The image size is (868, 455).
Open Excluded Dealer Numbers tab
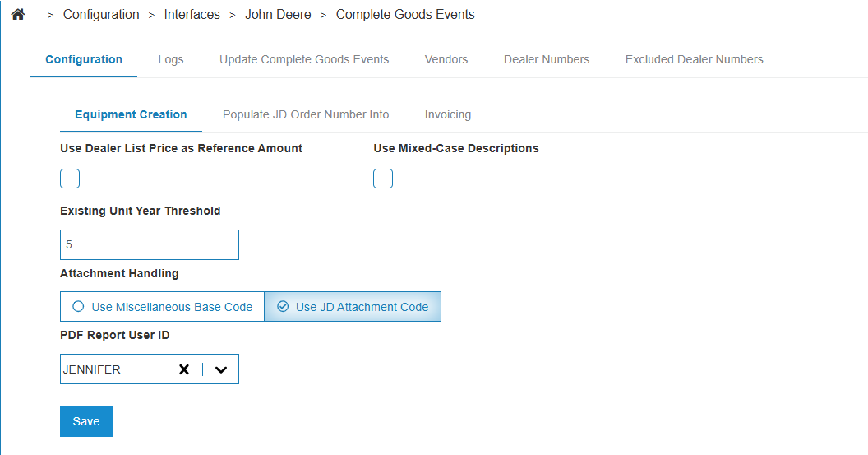point(695,59)
